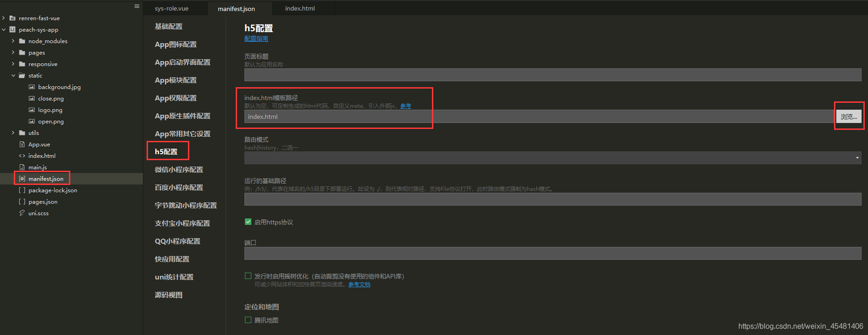
Task: Enable the 发行时启用摇树优化 checkbox
Action: 248,276
